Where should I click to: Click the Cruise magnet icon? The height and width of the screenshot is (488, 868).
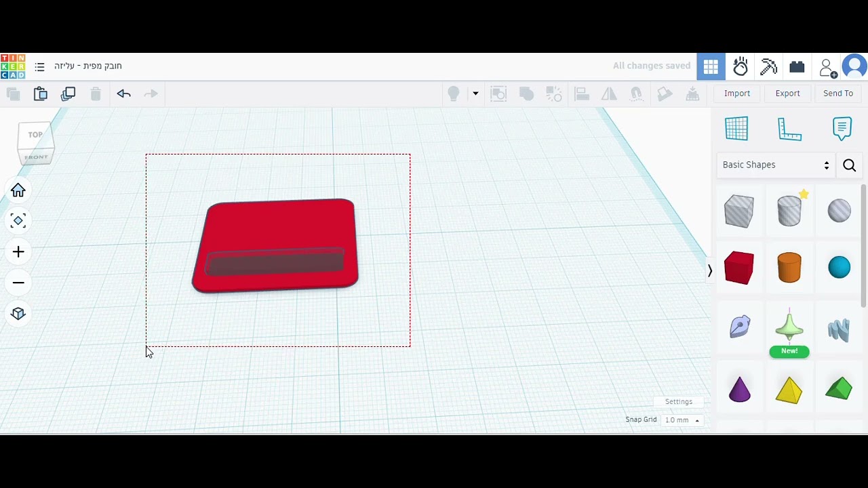(636, 94)
